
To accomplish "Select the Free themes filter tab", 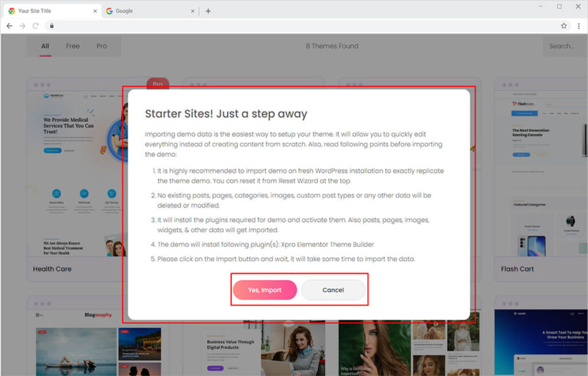I will click(73, 46).
